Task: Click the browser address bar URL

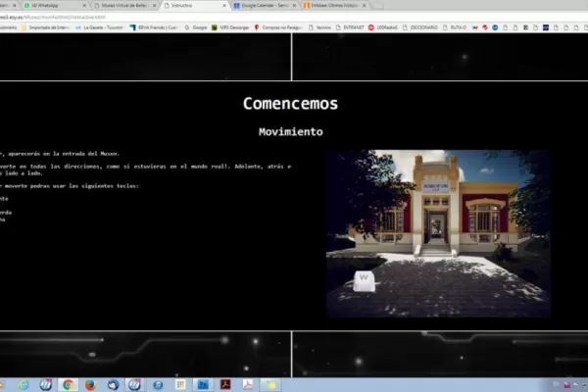Action: click(53, 18)
